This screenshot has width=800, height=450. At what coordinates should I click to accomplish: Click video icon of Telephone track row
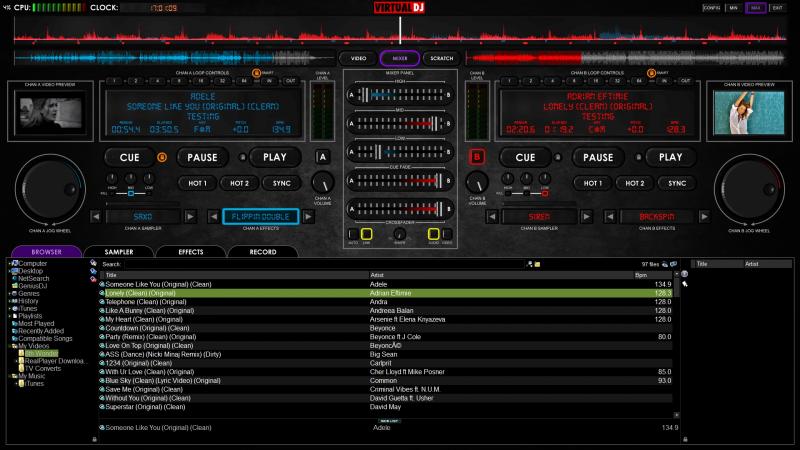click(x=102, y=302)
